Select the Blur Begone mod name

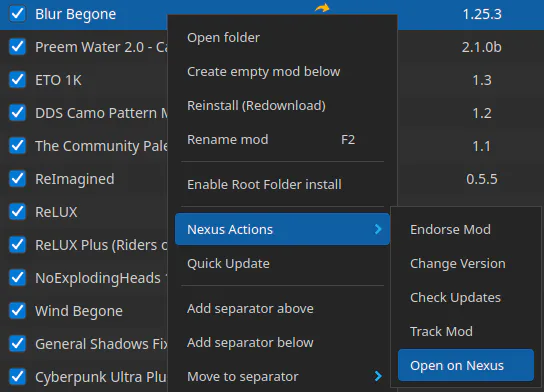76,14
